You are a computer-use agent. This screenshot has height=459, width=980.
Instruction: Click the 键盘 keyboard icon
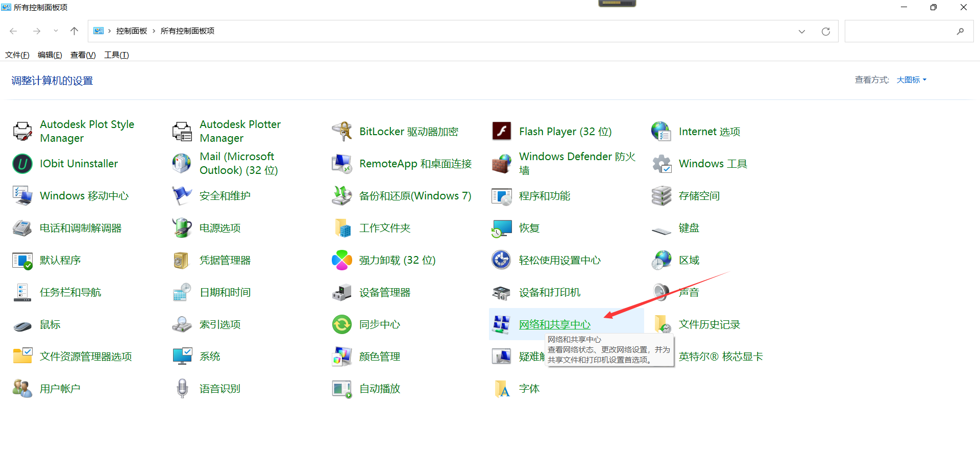coord(661,231)
